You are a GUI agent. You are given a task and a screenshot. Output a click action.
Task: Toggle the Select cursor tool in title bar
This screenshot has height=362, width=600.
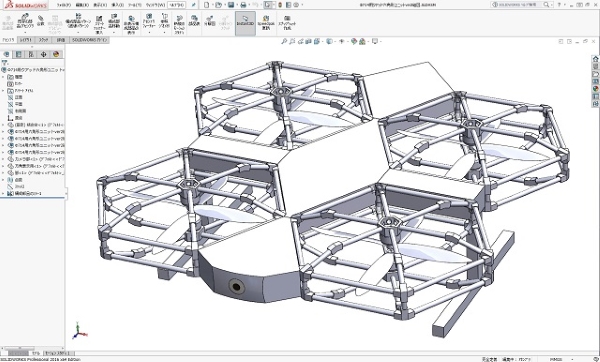[268, 5]
